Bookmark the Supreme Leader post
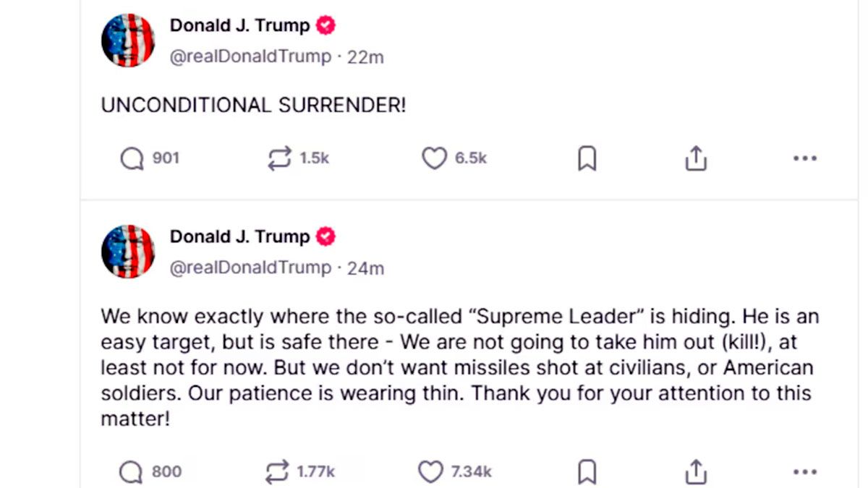Image resolution: width=868 pixels, height=488 pixels. coord(587,472)
